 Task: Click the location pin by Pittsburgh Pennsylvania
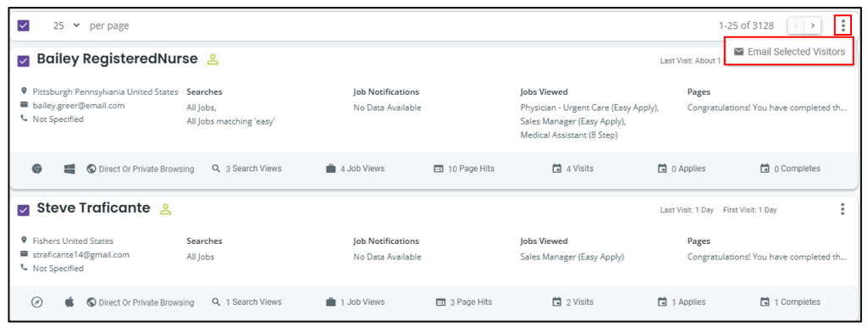[x=24, y=91]
